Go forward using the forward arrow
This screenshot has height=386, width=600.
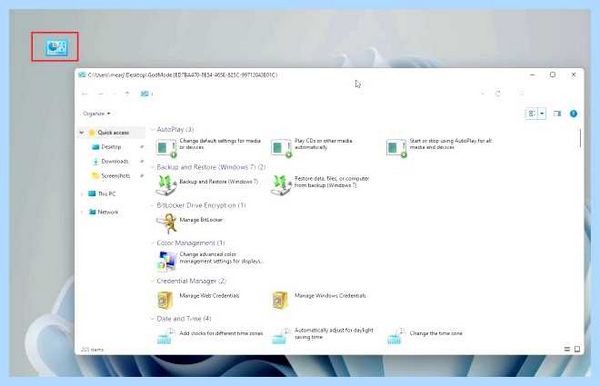coord(101,94)
